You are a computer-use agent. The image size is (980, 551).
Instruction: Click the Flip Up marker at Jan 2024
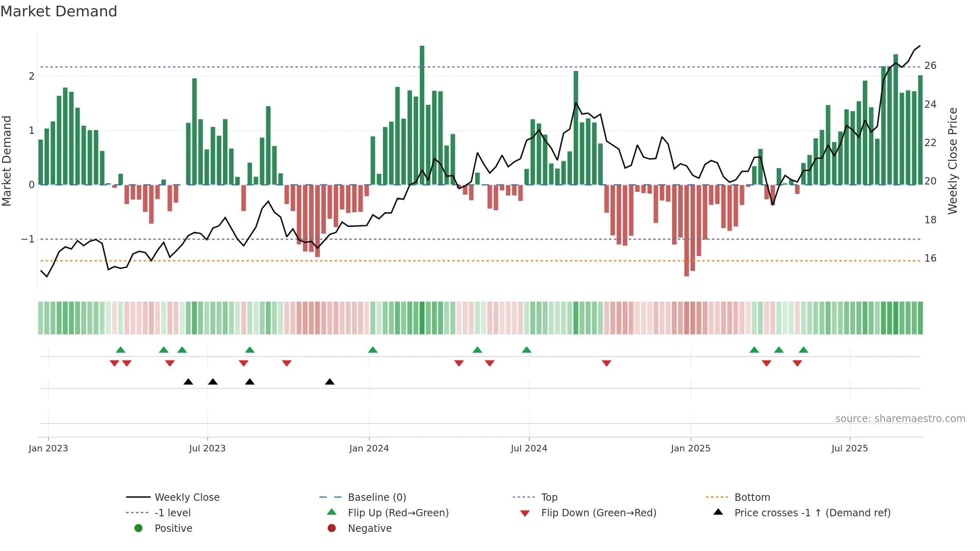point(373,350)
